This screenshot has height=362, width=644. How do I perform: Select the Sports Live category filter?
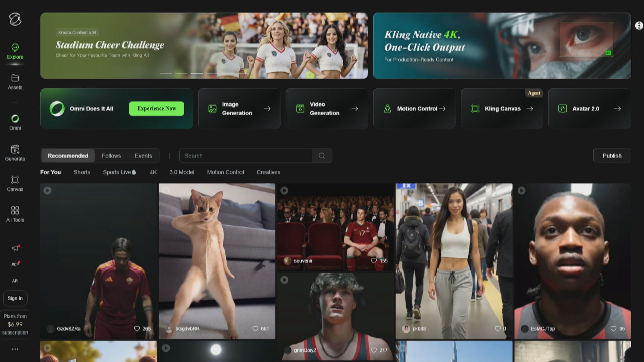pos(119,172)
